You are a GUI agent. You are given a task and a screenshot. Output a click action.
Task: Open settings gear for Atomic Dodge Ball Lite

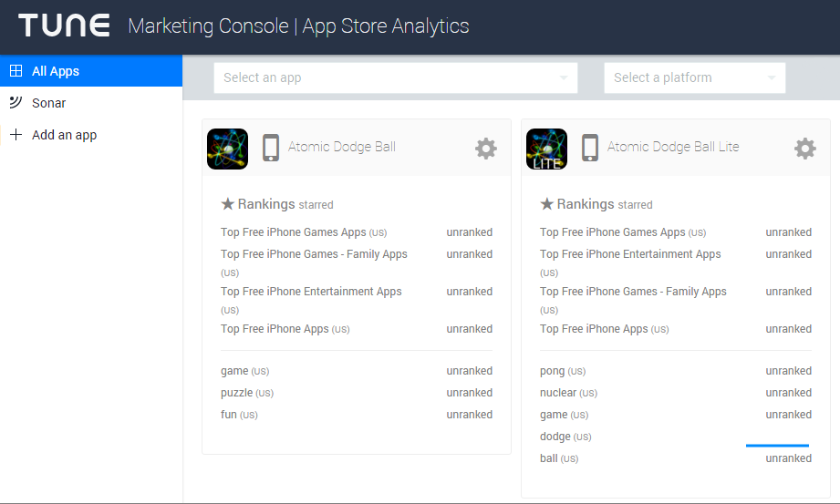click(805, 149)
